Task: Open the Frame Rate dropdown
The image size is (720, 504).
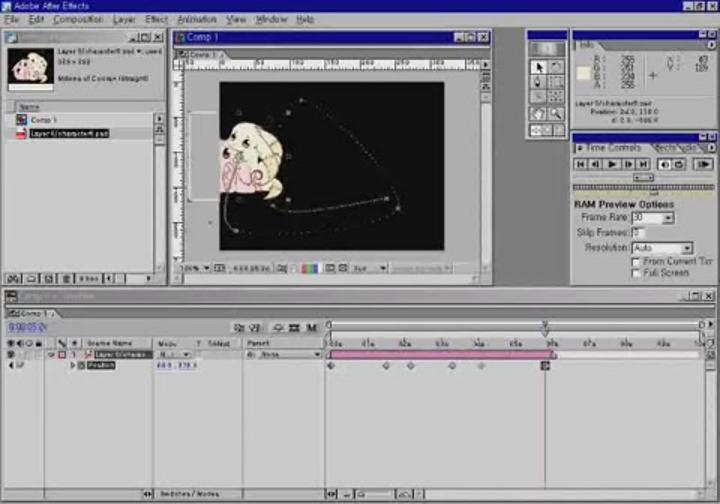Action: 669,218
